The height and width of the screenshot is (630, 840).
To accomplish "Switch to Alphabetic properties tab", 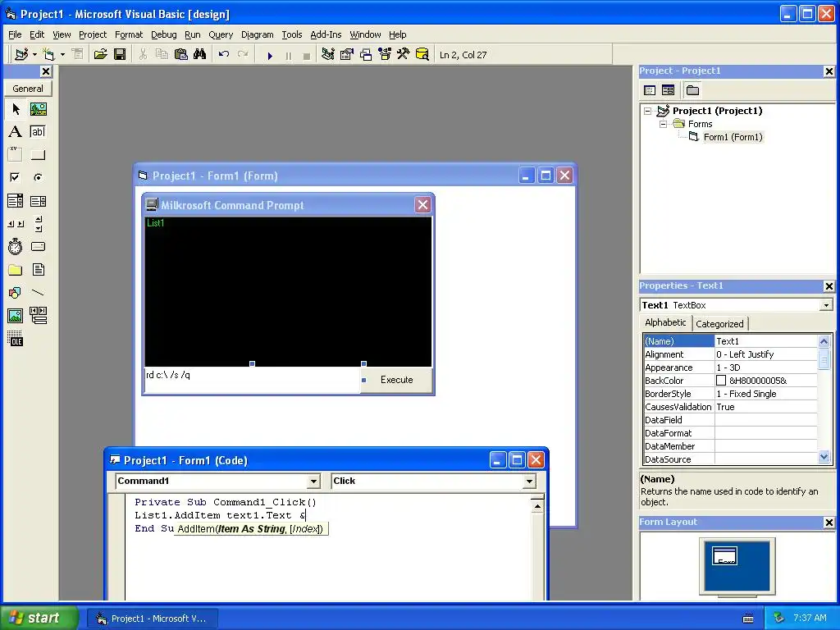I will [x=665, y=322].
